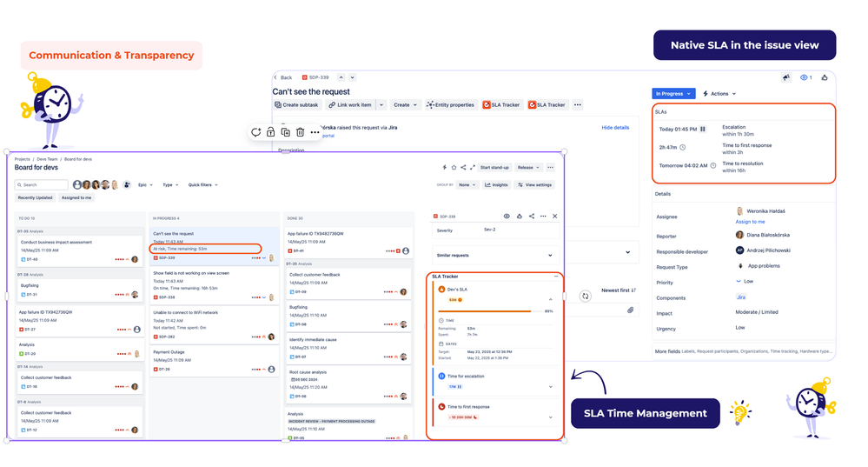This screenshot has width=868, height=467.
Task: Click the orange Dev's SLA status icon
Action: pos(441,290)
